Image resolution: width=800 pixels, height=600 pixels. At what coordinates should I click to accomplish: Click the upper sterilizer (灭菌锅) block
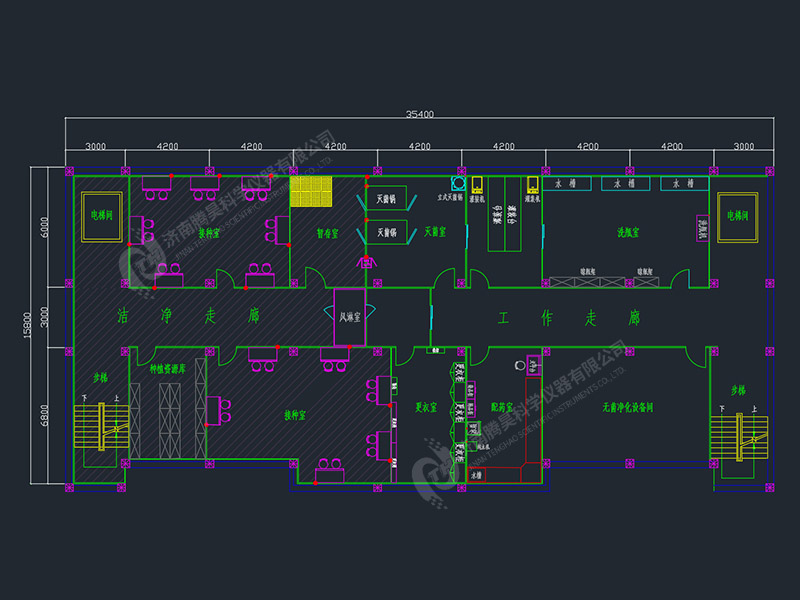pyautogui.click(x=386, y=199)
